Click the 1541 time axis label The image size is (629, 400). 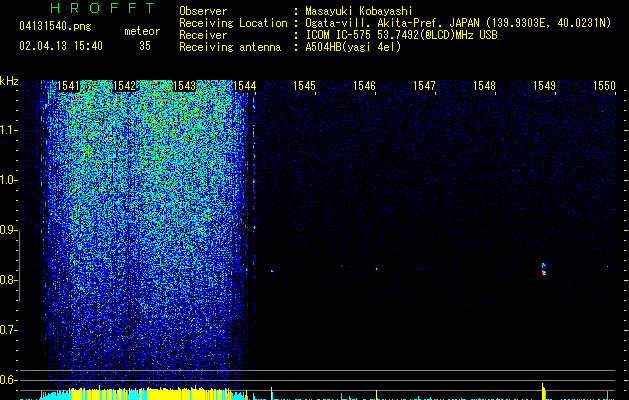click(x=68, y=86)
